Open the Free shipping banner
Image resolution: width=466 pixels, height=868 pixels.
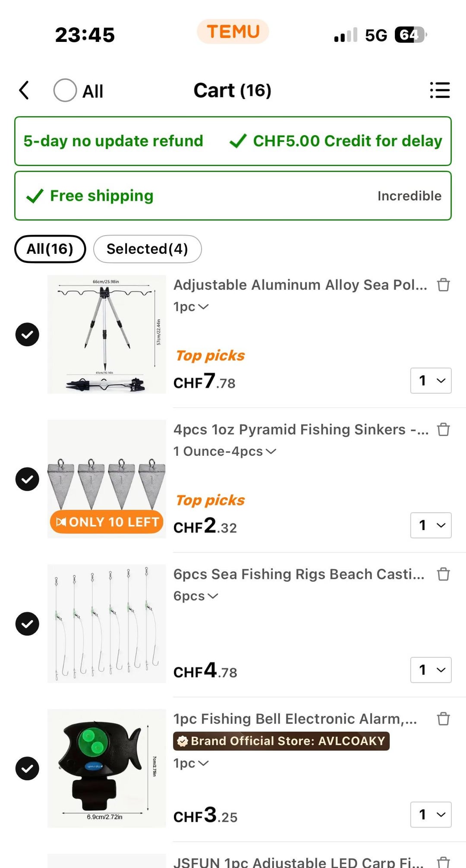pos(233,196)
